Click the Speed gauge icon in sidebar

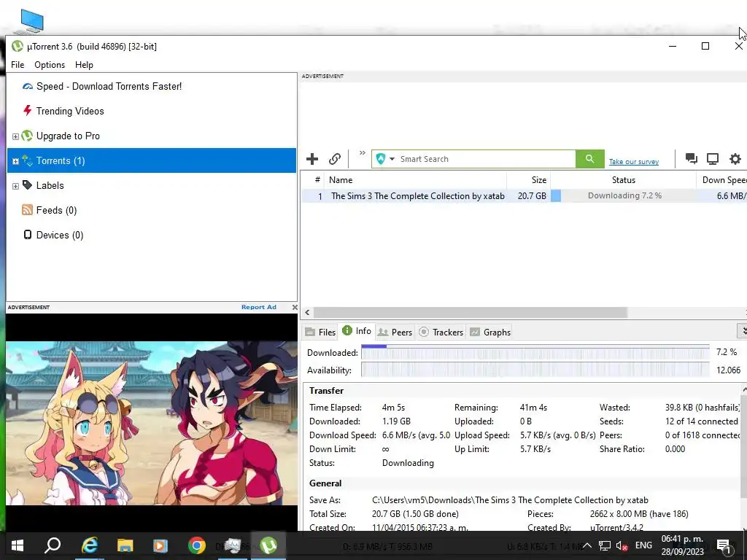[28, 86]
